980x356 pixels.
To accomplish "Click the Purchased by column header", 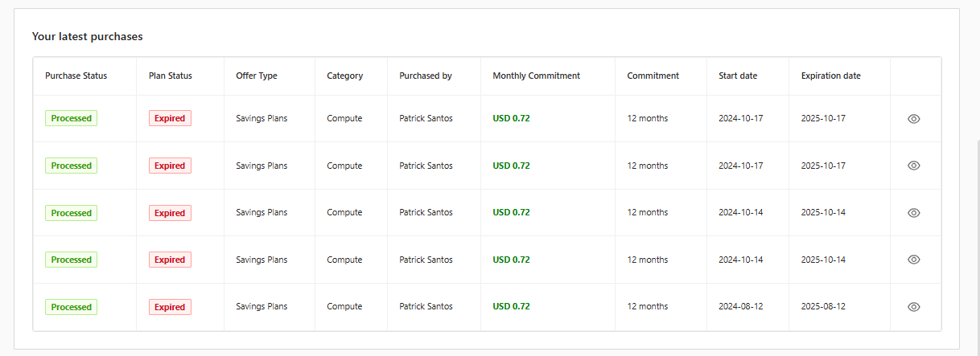I will pyautogui.click(x=426, y=76).
